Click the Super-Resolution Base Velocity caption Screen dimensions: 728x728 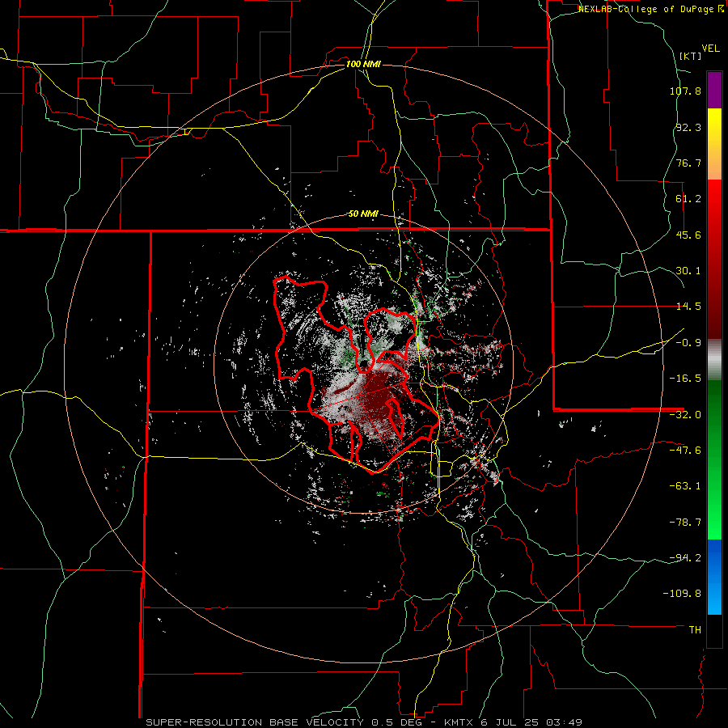(x=364, y=722)
